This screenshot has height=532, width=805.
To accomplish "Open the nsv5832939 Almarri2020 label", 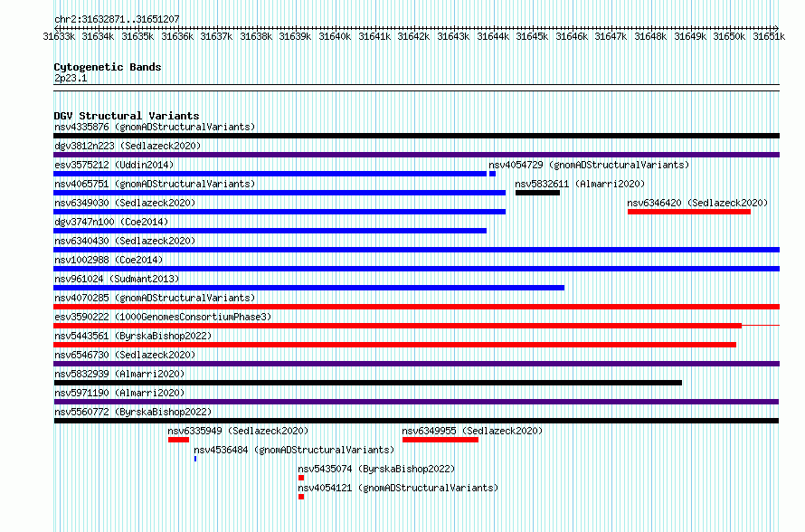I will pos(119,374).
